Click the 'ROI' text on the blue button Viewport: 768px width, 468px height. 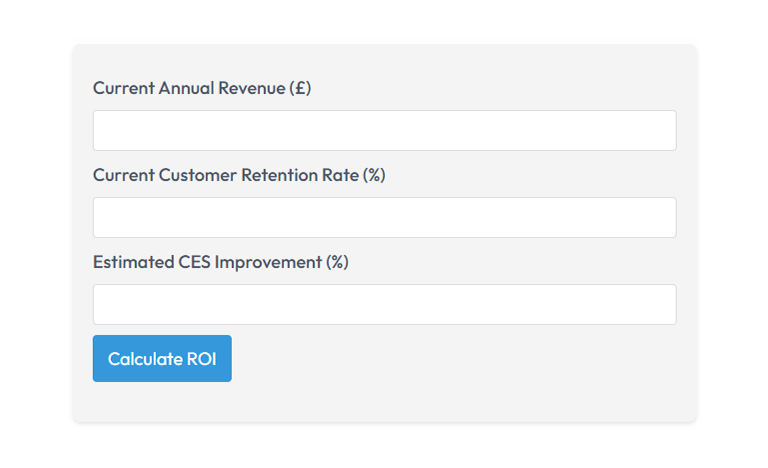(x=201, y=359)
